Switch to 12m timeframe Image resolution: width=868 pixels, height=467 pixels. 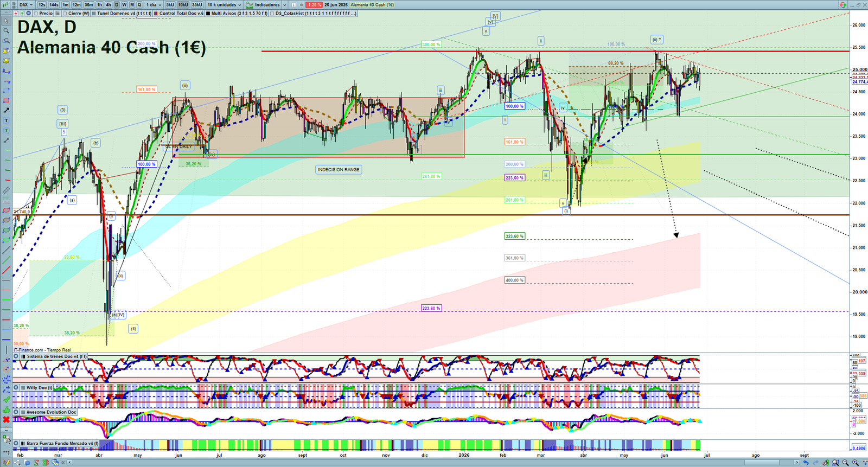pyautogui.click(x=76, y=5)
